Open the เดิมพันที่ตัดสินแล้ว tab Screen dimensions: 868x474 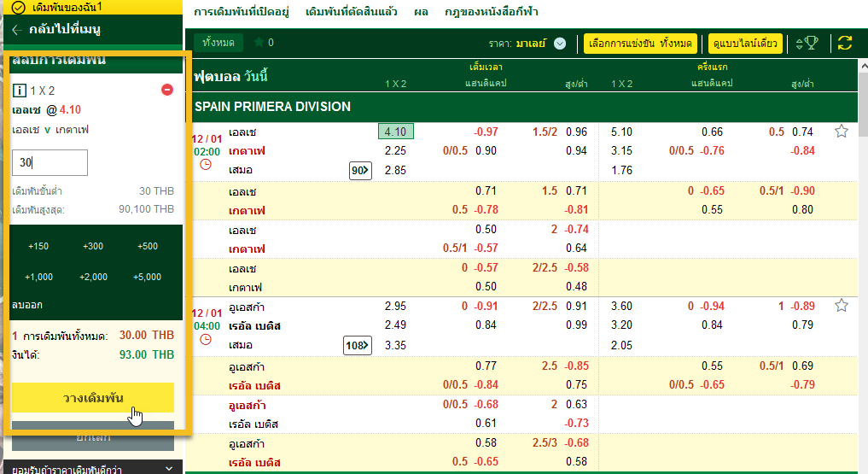click(351, 13)
